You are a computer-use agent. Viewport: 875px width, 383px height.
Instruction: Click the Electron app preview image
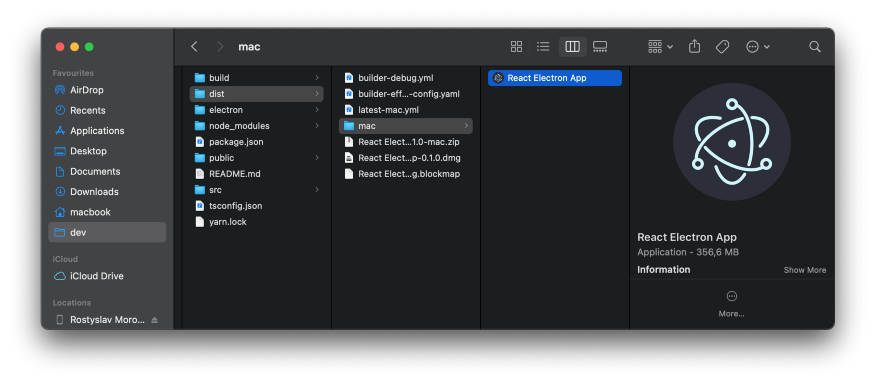(732, 142)
